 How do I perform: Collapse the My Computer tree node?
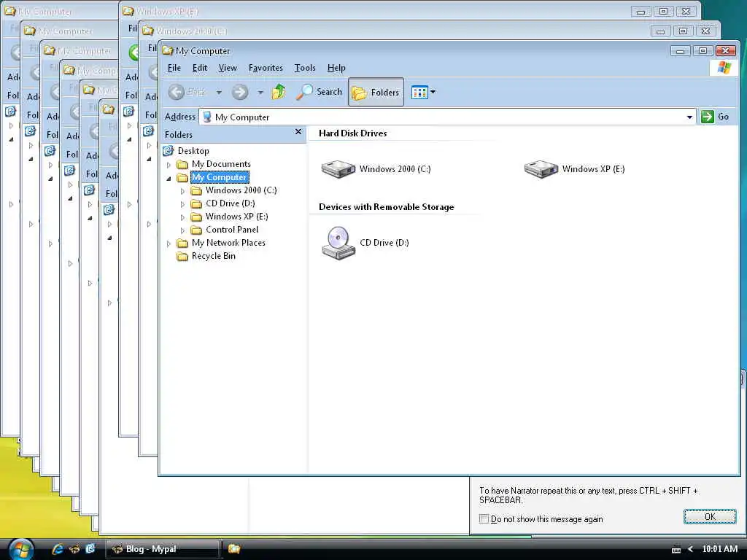169,178
